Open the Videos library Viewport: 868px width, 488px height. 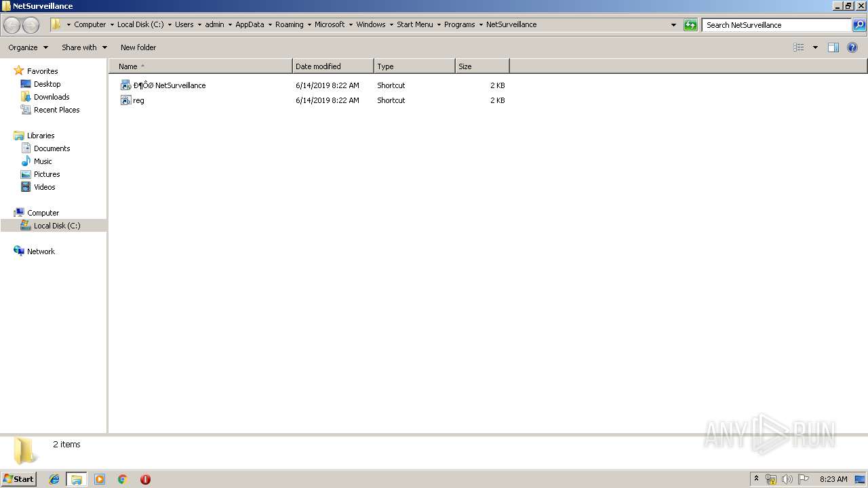(44, 187)
